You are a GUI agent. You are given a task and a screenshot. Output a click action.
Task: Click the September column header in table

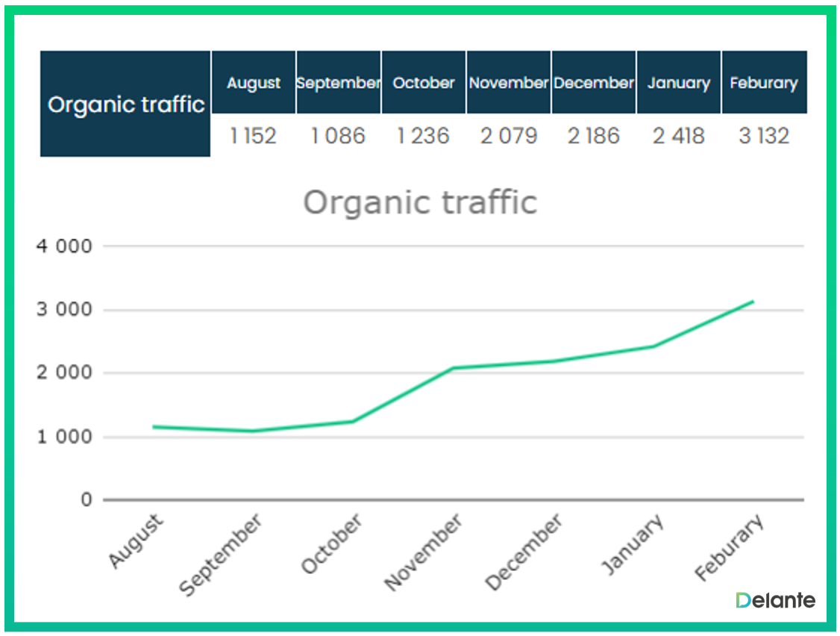[339, 83]
